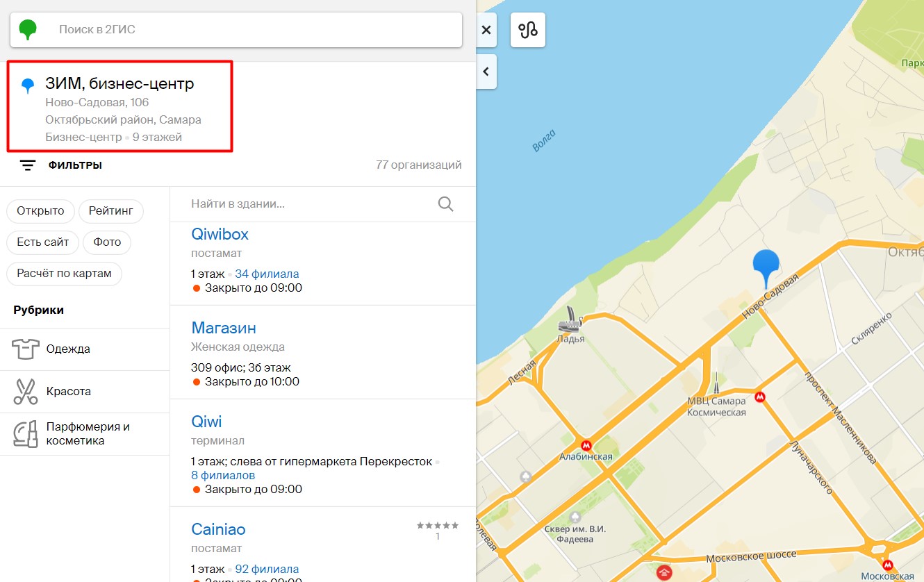This screenshot has height=582, width=924.
Task: Click the ФИЛЬТРЫ label
Action: coord(75,165)
